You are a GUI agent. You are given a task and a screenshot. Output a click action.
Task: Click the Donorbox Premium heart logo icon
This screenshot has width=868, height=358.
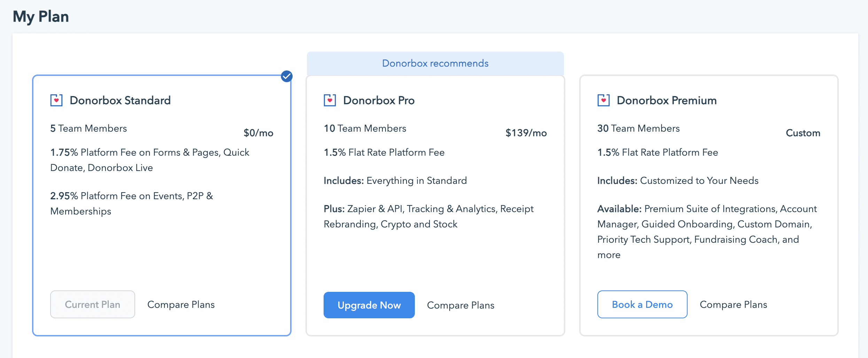tap(603, 100)
